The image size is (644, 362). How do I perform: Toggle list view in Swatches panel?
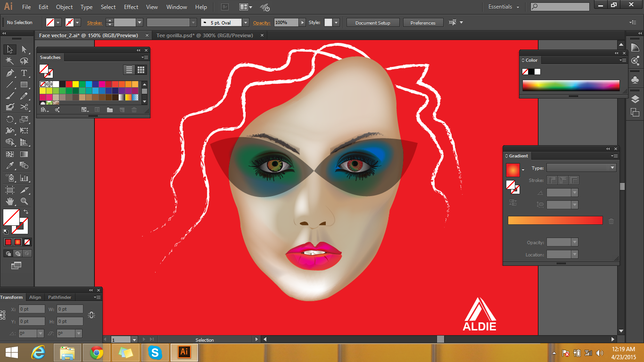[129, 69]
